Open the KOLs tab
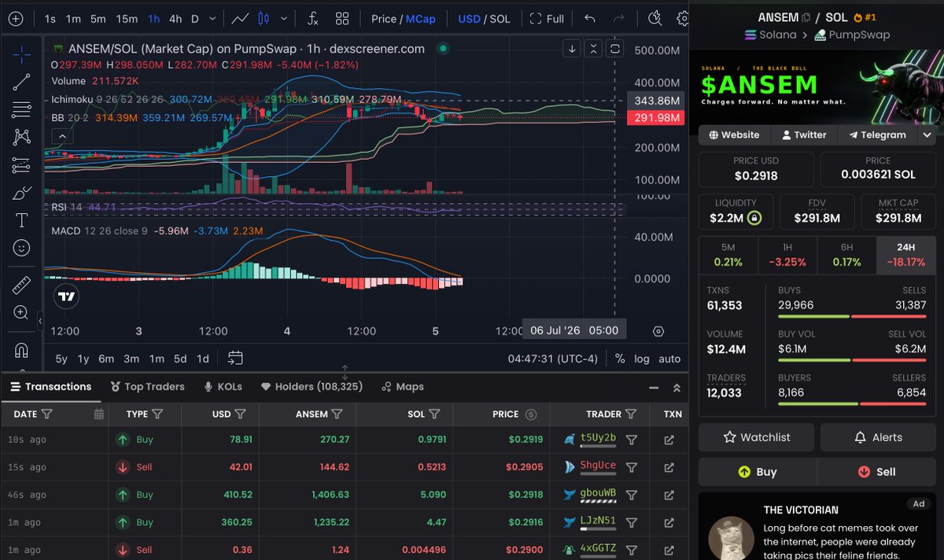The image size is (944, 560). point(223,387)
